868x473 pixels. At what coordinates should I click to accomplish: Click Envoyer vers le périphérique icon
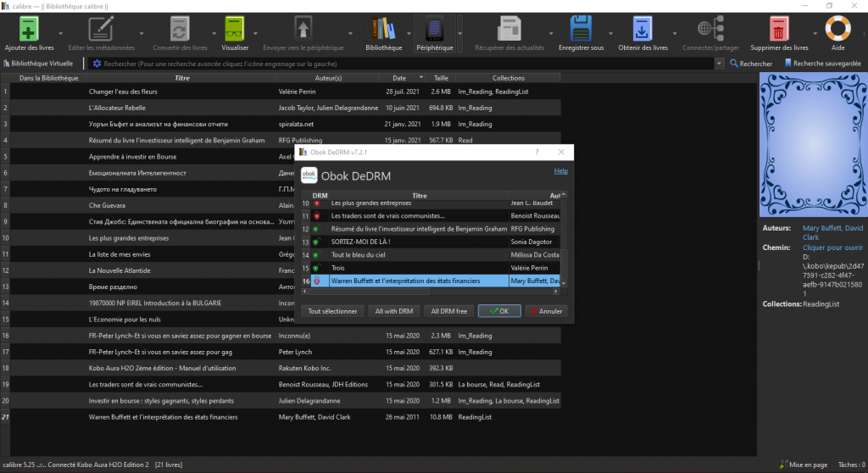click(x=303, y=29)
